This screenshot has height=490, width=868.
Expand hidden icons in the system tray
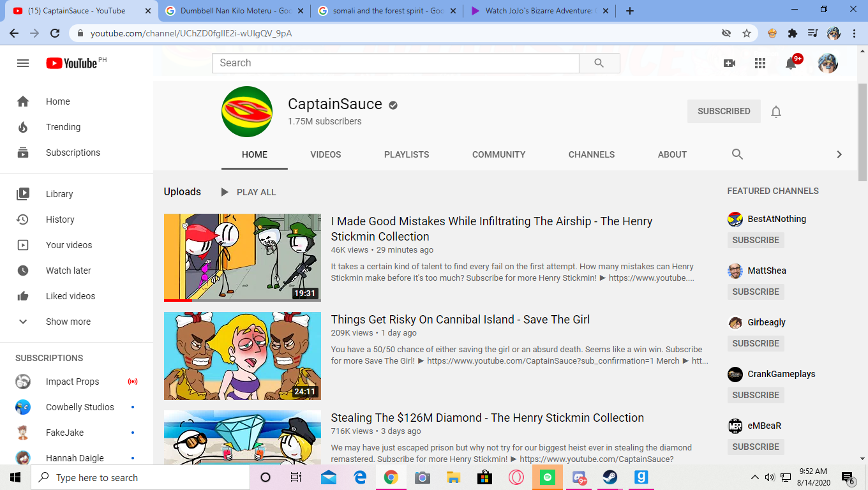coord(754,477)
